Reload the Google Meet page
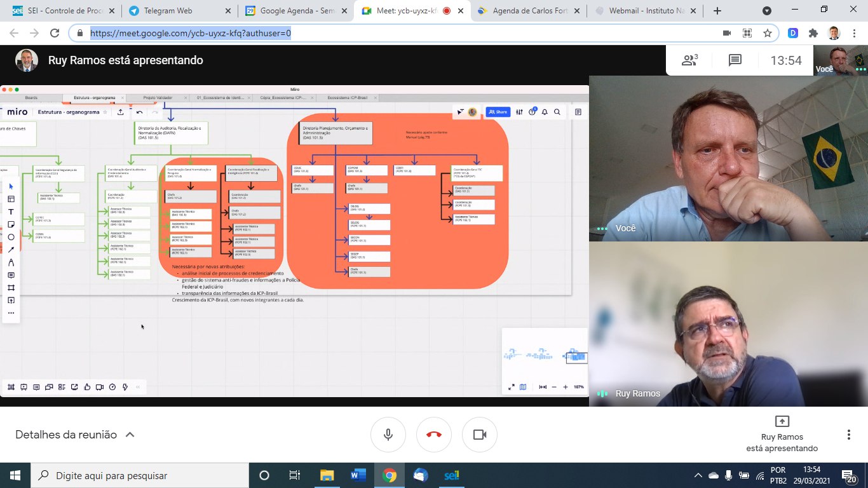 point(55,34)
